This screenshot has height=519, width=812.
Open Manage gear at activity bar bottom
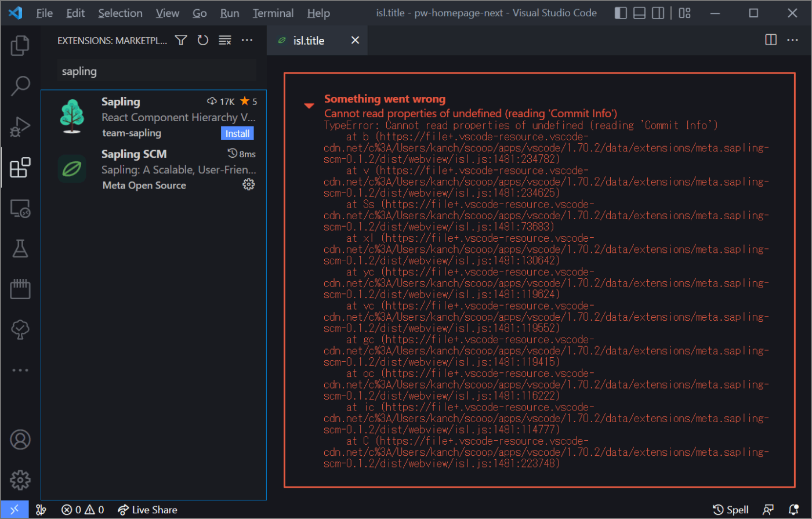coord(20,480)
